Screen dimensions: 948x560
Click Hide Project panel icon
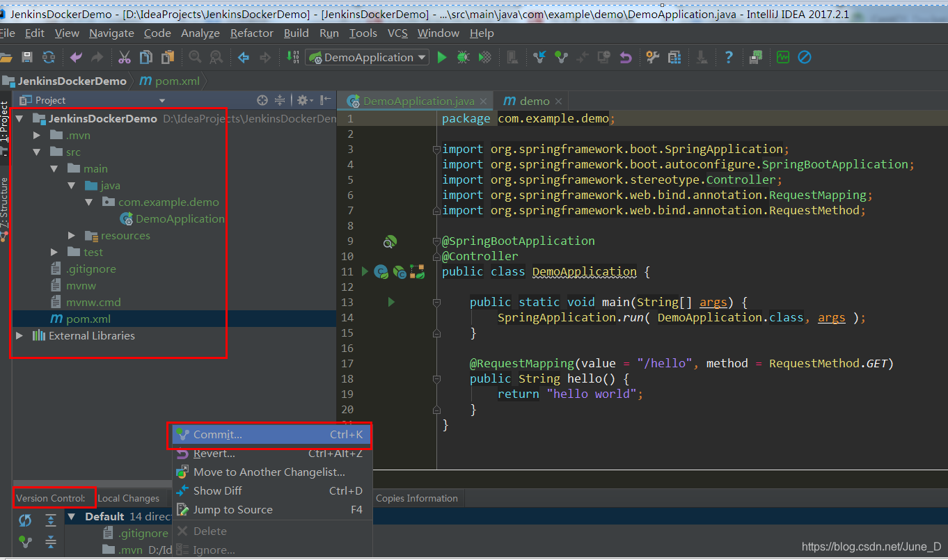click(324, 100)
